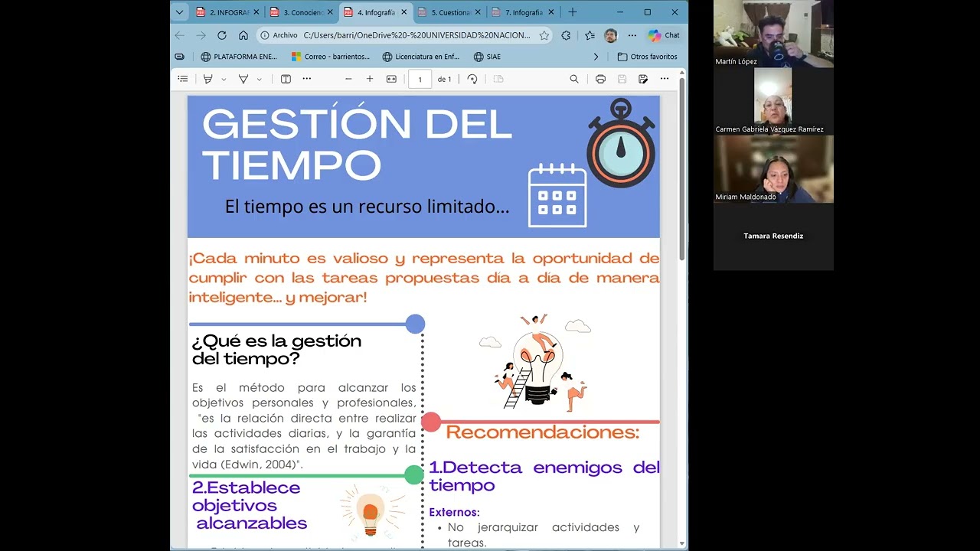980x551 pixels.
Task: Open PDF toolbar settings ellipsis
Action: coord(665,79)
